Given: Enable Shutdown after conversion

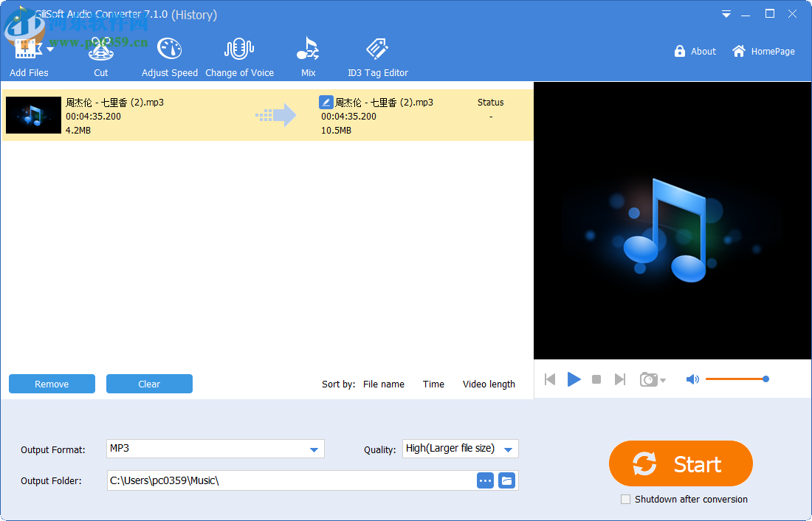Looking at the screenshot, I should point(625,499).
